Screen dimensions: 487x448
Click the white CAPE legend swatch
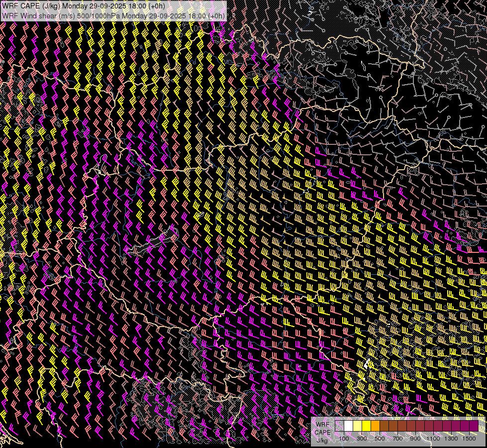click(349, 426)
